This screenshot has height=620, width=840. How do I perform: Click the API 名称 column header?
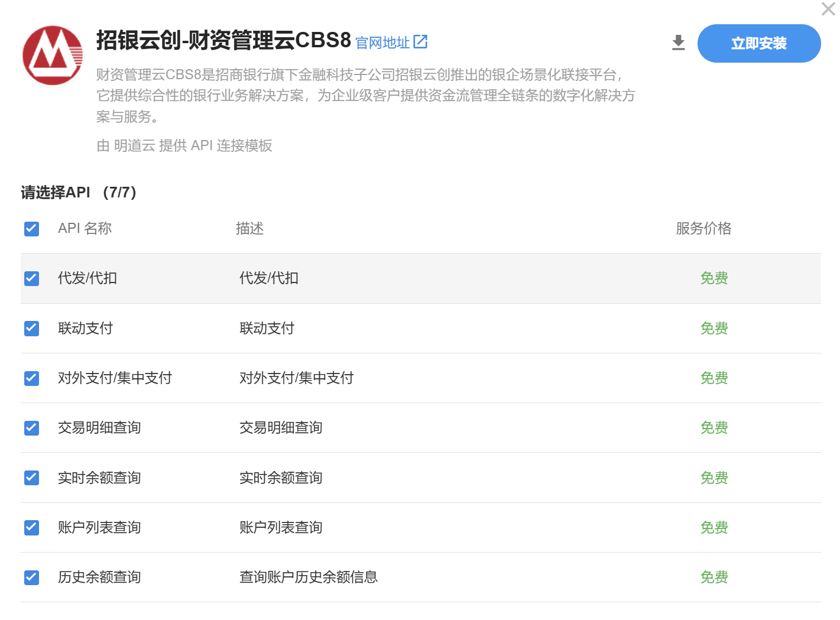pyautogui.click(x=85, y=229)
